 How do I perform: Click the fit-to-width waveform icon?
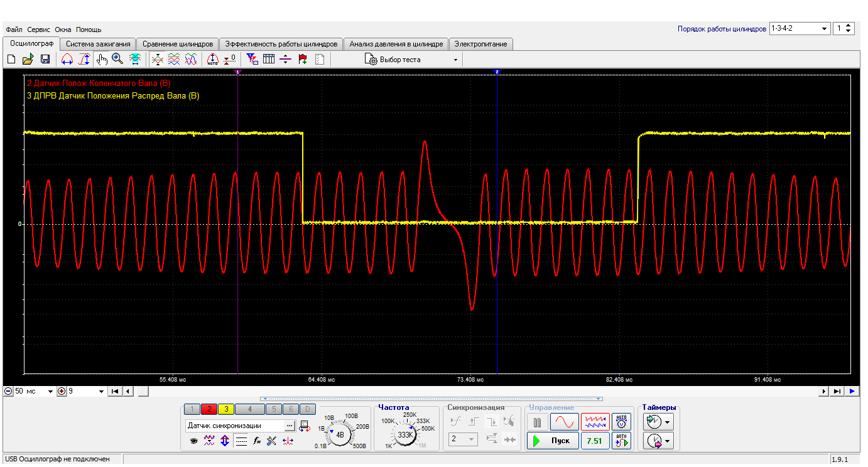(x=134, y=59)
